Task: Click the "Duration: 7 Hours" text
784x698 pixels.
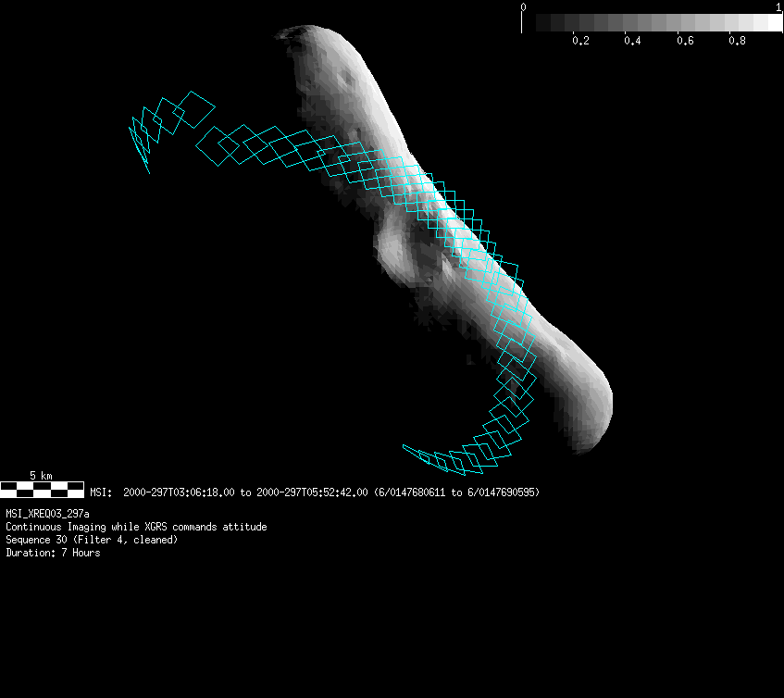Action: [53, 553]
